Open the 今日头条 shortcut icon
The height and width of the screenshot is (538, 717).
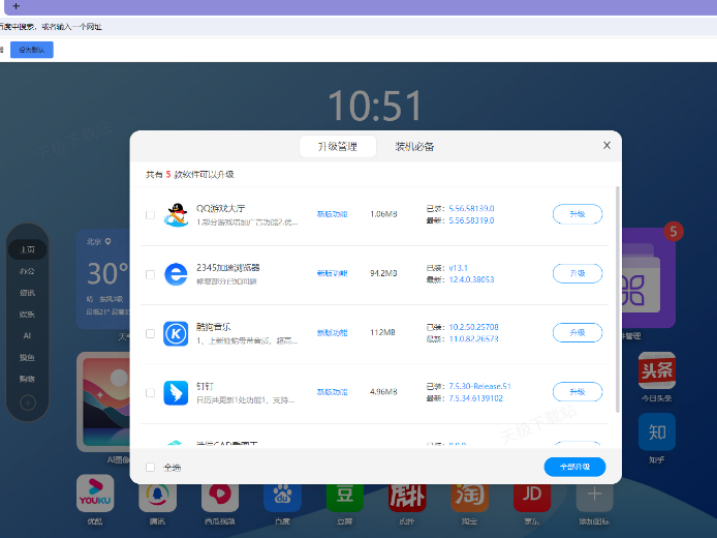[656, 371]
